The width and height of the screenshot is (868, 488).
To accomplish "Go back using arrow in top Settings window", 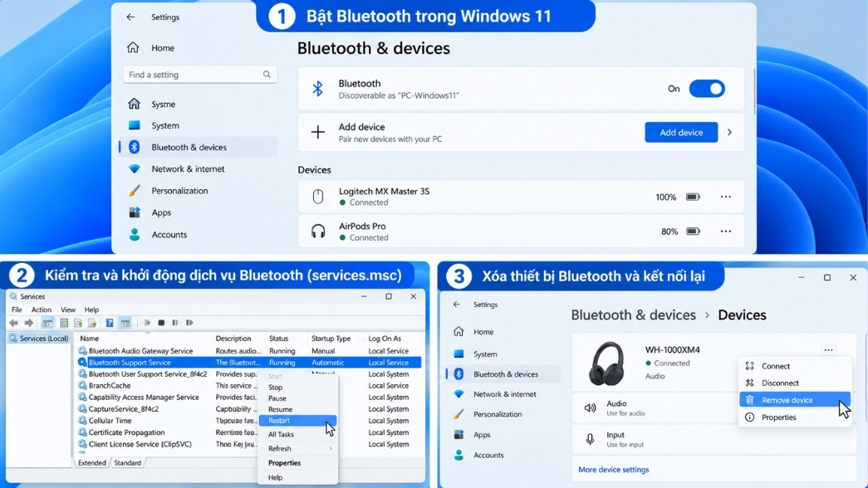I will [x=130, y=17].
